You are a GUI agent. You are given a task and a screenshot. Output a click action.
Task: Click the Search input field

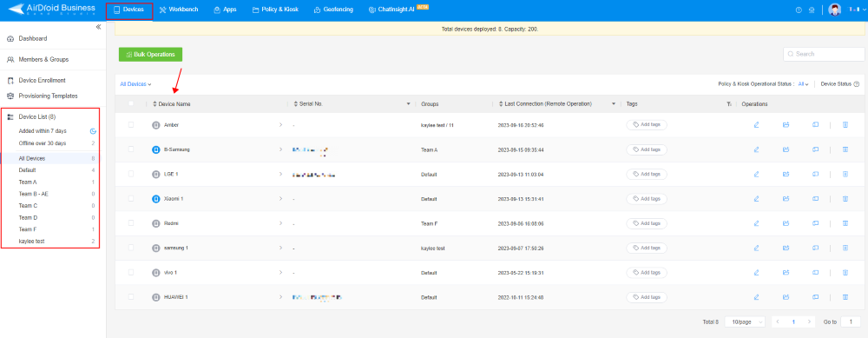point(824,54)
